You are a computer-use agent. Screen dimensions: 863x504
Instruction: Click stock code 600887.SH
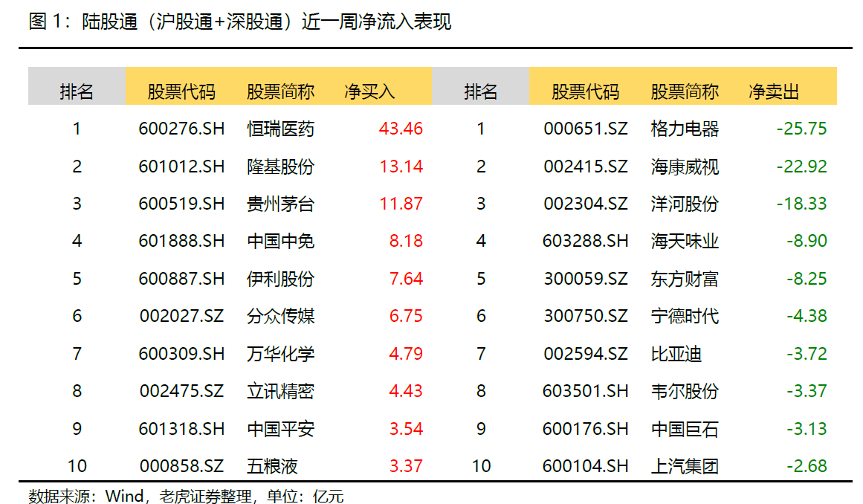(181, 279)
